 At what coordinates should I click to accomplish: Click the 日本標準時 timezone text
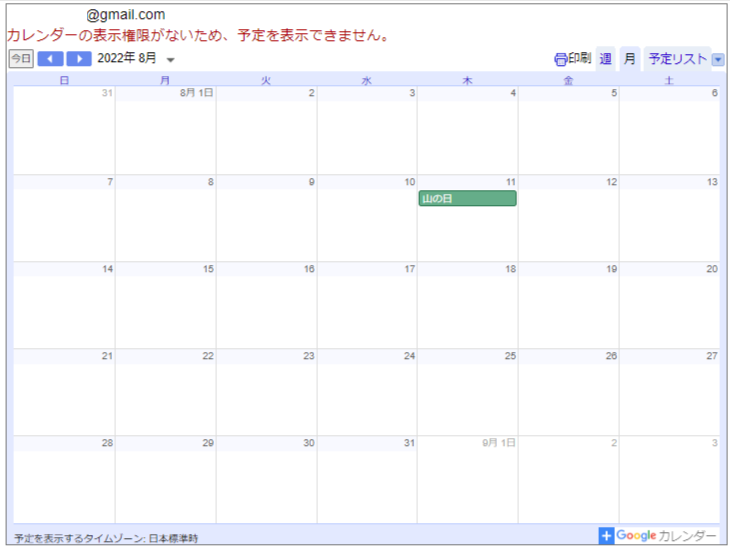173,539
